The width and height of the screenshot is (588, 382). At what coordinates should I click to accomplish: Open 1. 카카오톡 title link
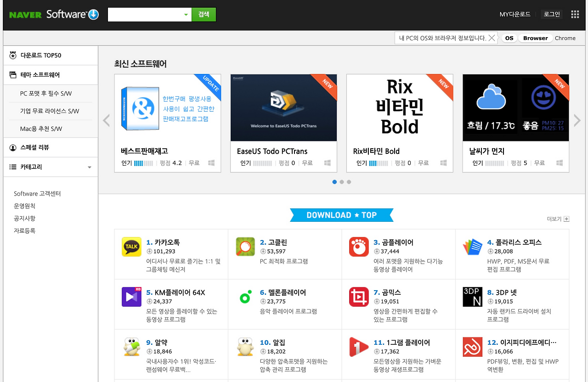point(163,242)
